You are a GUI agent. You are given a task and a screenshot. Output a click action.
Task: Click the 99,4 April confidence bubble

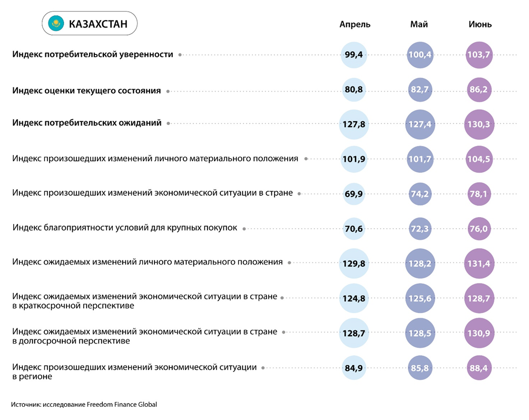(x=354, y=54)
